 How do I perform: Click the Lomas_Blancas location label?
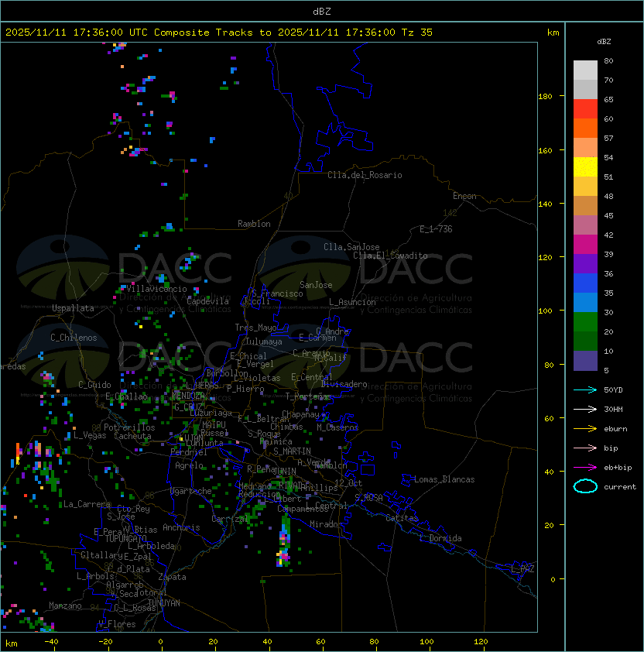pyautogui.click(x=444, y=479)
